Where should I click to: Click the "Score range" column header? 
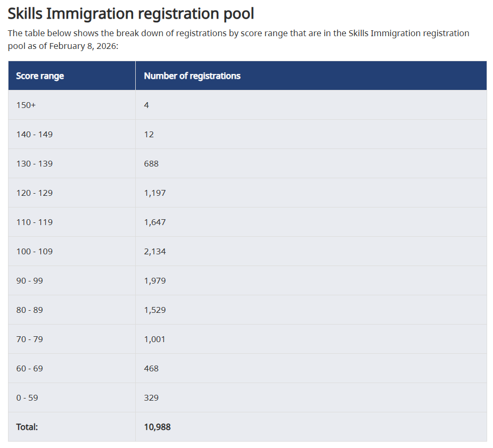click(x=40, y=76)
